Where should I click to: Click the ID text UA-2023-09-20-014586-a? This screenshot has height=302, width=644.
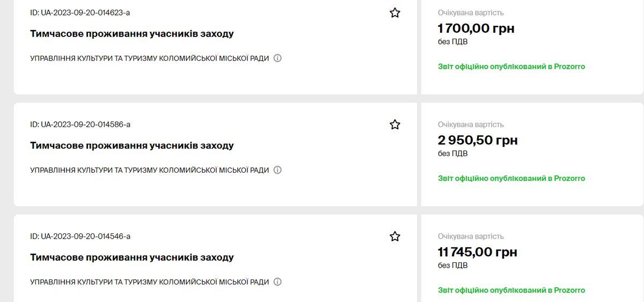point(80,124)
